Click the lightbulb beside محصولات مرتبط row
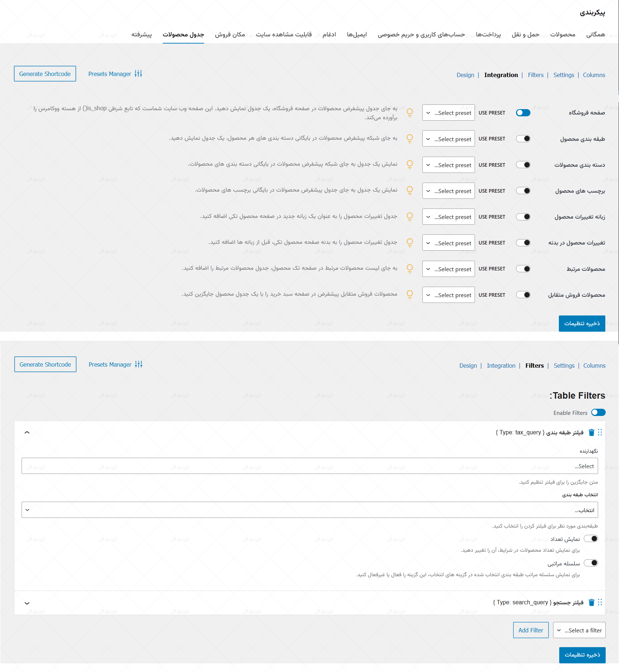Screen dimensions: 619x672 (410, 268)
